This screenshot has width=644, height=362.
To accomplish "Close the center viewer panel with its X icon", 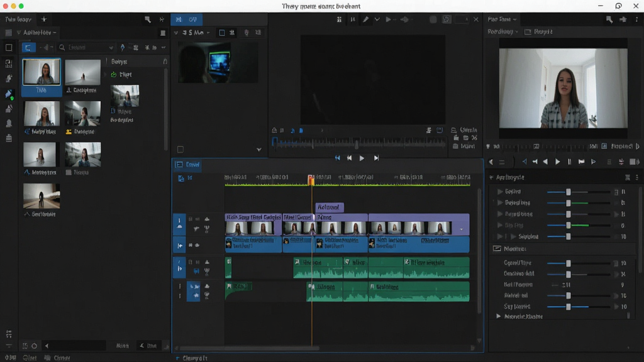I will point(476,19).
